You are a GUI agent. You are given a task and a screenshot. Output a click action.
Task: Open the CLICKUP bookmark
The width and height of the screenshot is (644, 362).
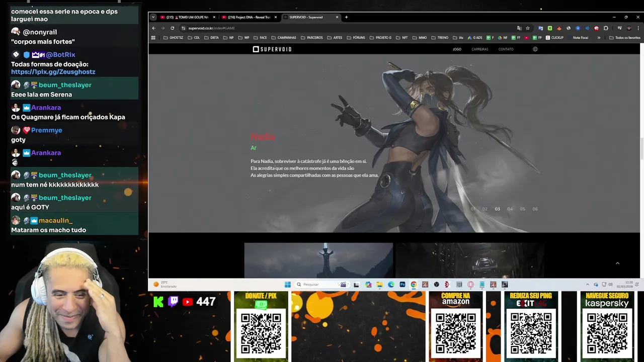(554, 38)
